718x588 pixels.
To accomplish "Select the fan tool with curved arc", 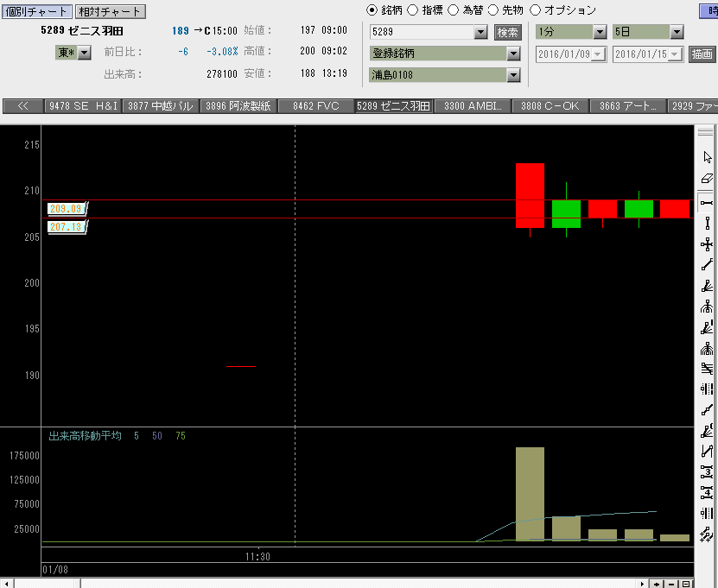I will [707, 431].
